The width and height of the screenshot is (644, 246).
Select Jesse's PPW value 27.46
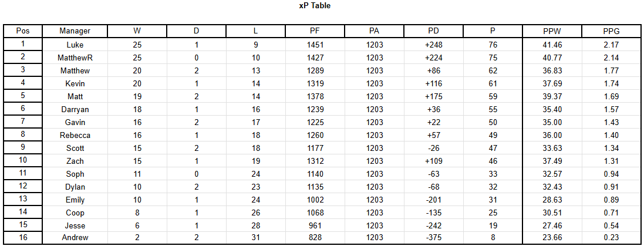coord(552,225)
